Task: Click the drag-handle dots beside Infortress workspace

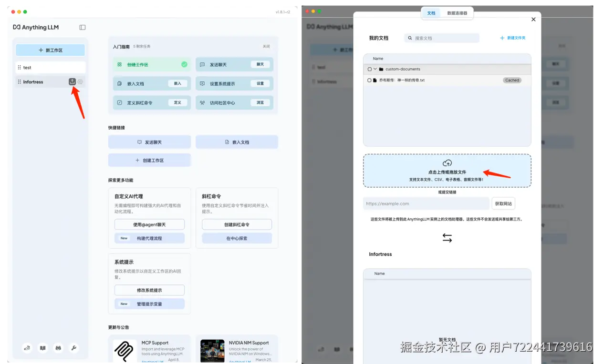Action: click(20, 82)
